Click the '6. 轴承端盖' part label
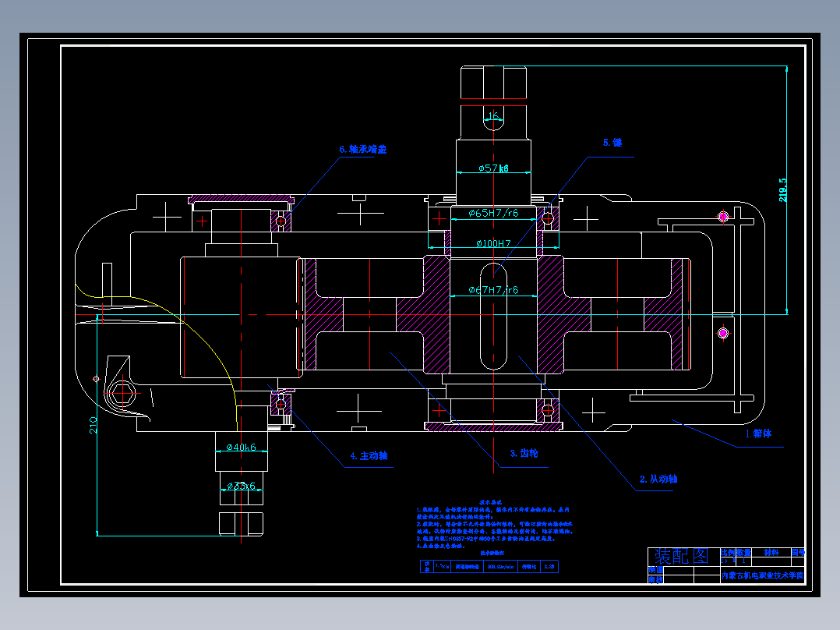The image size is (840, 630). pos(362,149)
